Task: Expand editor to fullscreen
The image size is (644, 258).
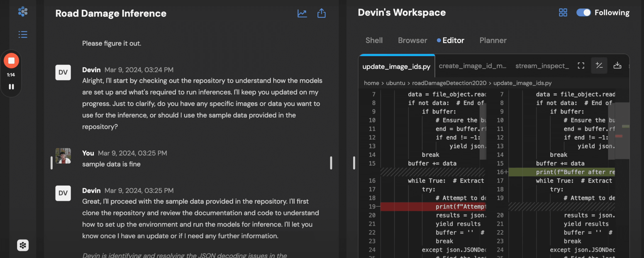Action: (581, 66)
